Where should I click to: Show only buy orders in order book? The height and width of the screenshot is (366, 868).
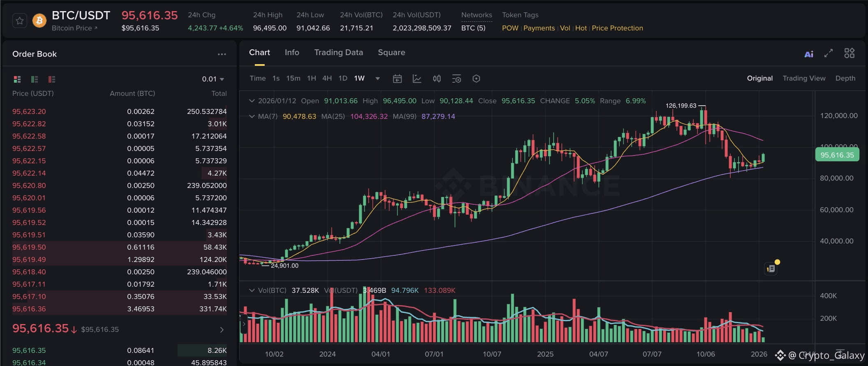pos(35,79)
